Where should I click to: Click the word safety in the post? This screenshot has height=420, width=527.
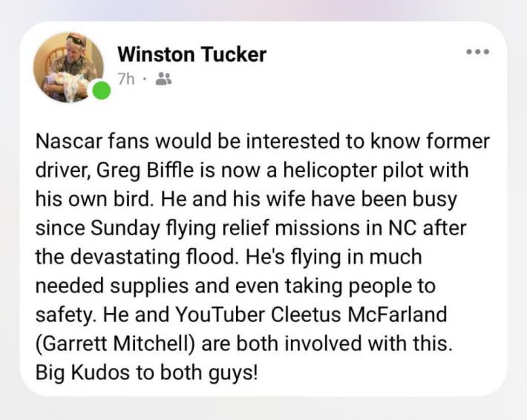pyautogui.click(x=64, y=315)
